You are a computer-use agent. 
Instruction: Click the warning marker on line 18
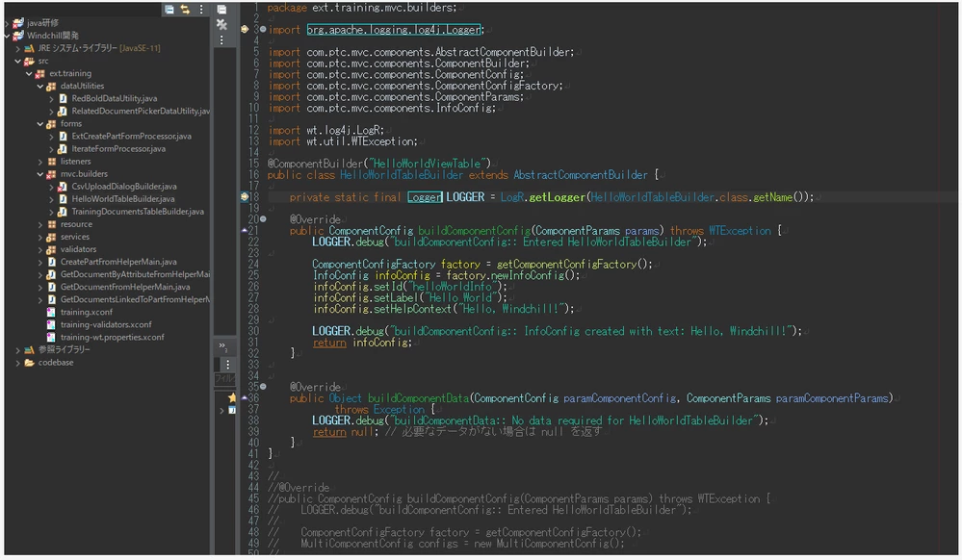tap(245, 197)
